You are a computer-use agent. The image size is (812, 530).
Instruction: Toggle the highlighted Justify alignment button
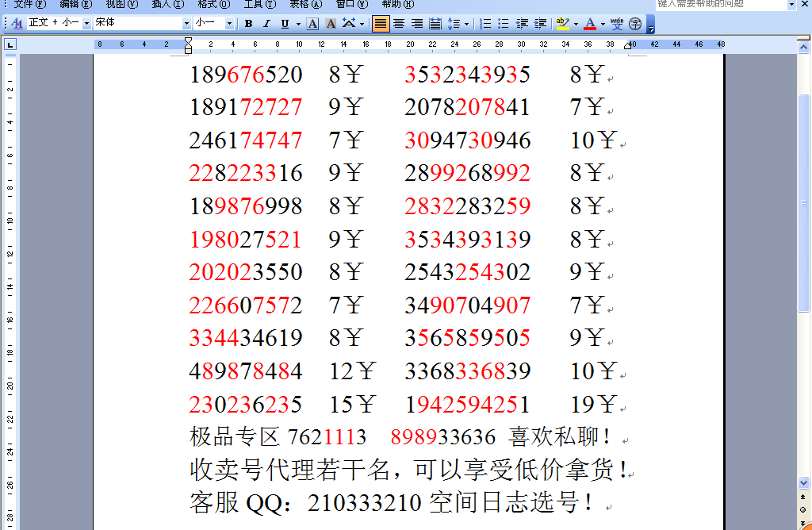tap(381, 23)
